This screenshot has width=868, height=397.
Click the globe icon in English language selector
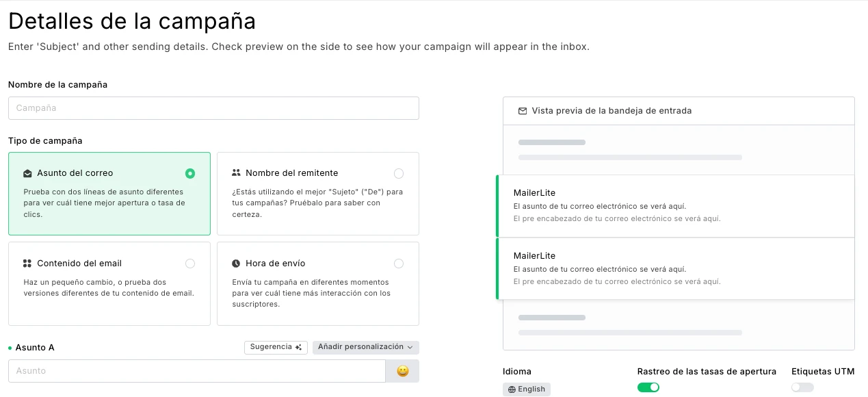coord(512,389)
